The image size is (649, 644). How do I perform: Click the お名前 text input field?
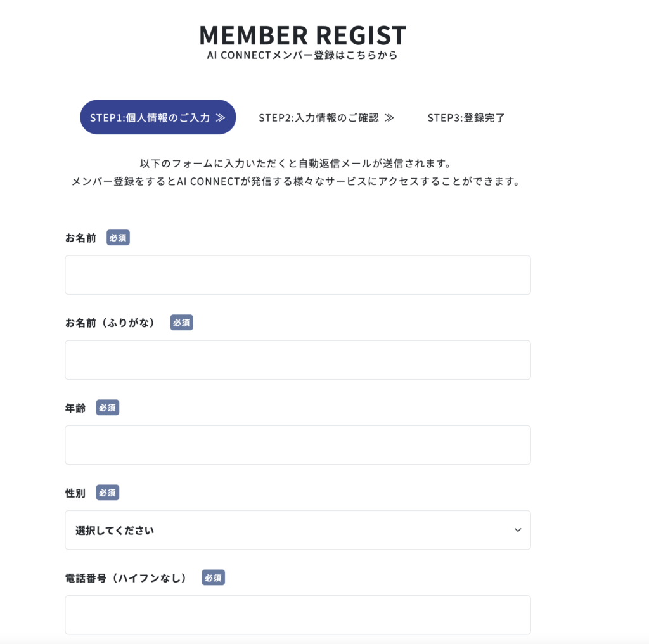coord(297,275)
